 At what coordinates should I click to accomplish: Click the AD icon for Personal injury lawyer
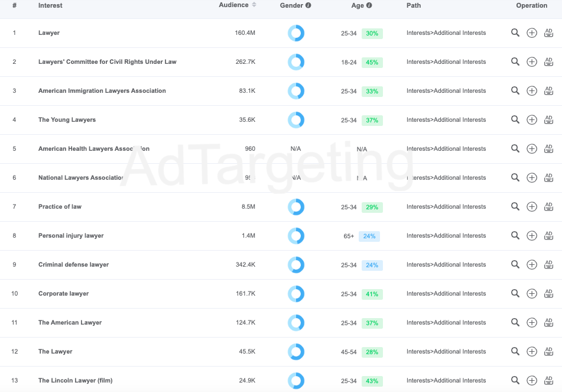[548, 236]
